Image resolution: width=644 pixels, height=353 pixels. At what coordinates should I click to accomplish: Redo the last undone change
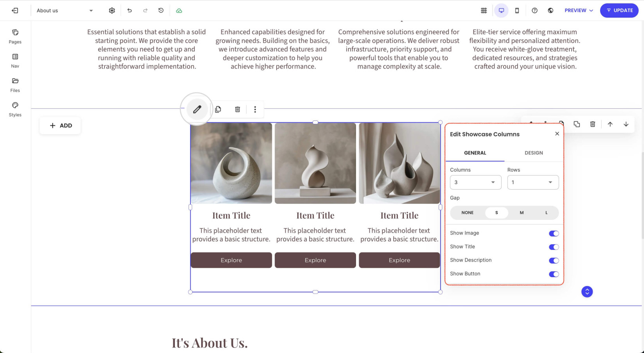click(x=145, y=11)
